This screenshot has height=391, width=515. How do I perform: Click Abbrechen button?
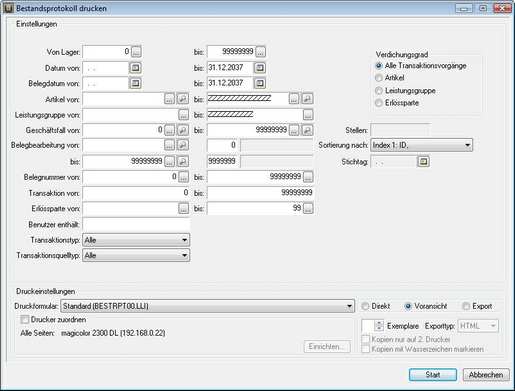(x=486, y=375)
